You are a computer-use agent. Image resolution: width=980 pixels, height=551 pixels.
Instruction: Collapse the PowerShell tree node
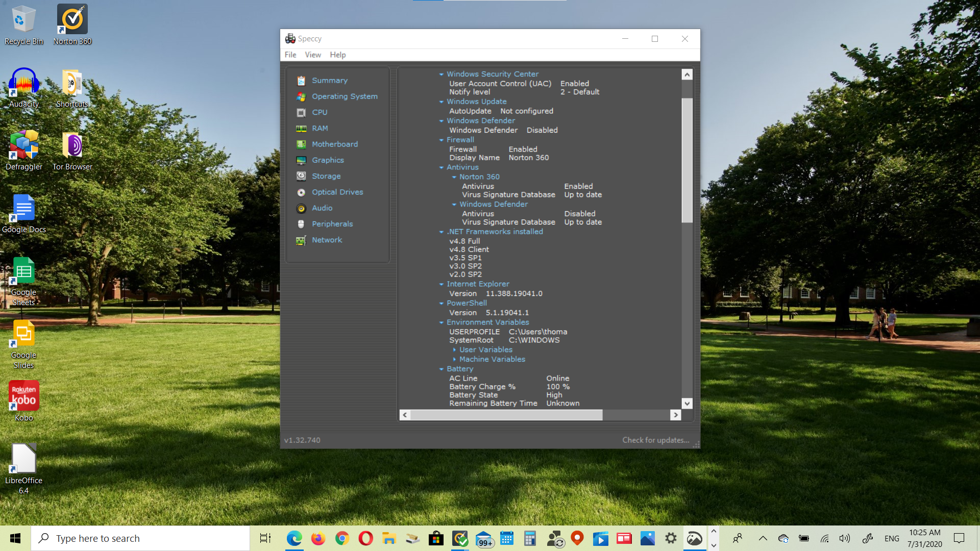[442, 304]
